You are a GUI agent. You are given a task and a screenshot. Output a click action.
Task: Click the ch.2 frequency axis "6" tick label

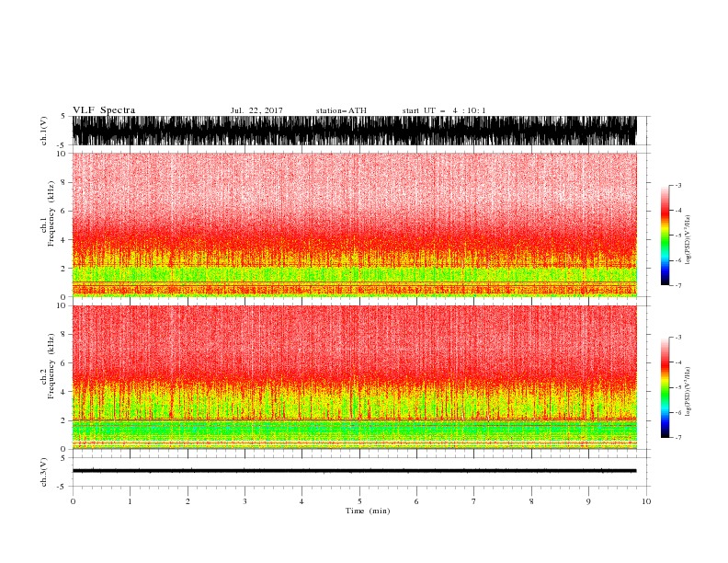click(63, 363)
